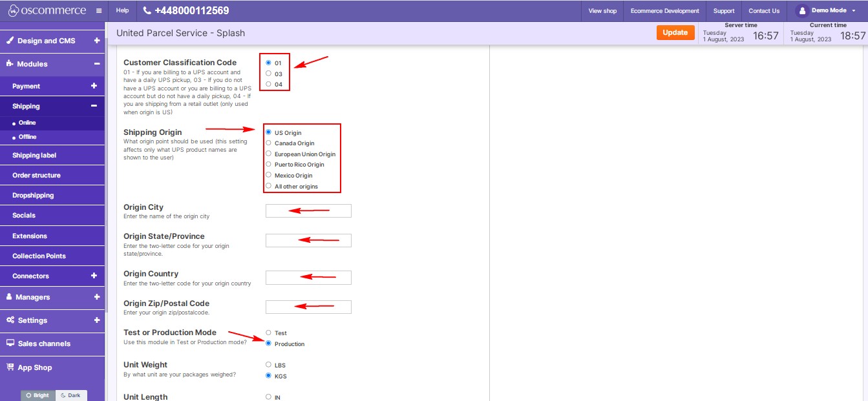868x401 pixels.
Task: Click the Settings gears icon
Action: (10, 320)
